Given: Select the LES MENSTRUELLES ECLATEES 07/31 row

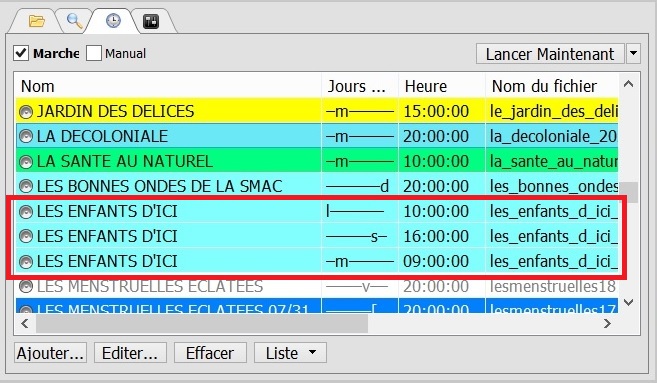Looking at the screenshot, I should click(x=317, y=306).
